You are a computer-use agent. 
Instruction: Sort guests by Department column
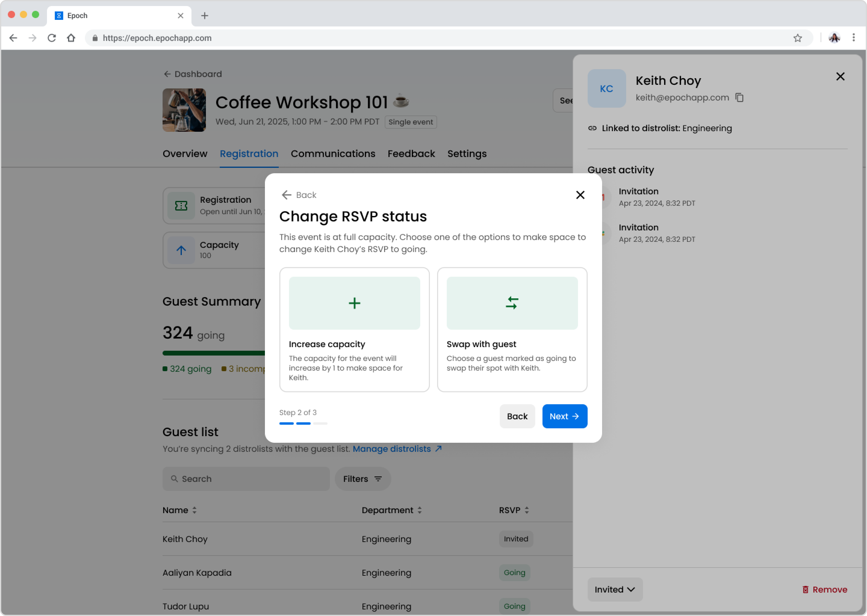click(419, 510)
